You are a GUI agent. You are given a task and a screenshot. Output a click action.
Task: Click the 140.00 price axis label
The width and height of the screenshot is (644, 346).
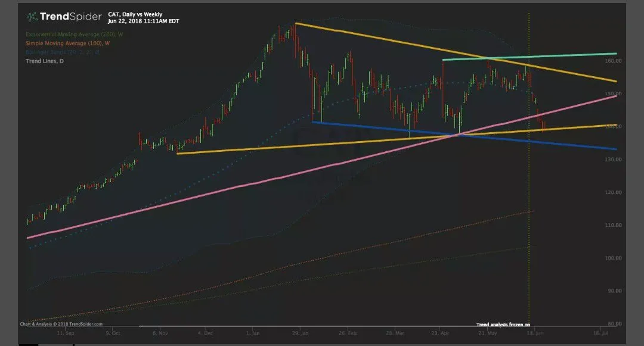pos(613,126)
